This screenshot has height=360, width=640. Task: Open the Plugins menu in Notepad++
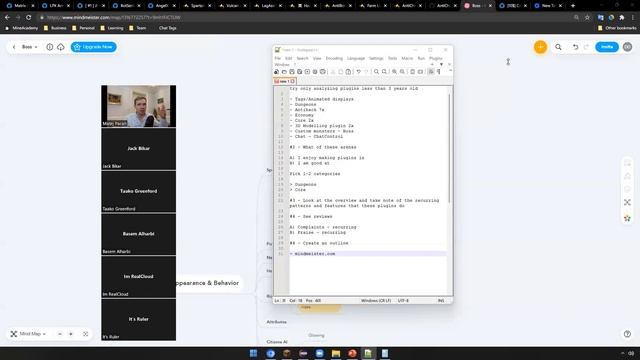[436, 58]
